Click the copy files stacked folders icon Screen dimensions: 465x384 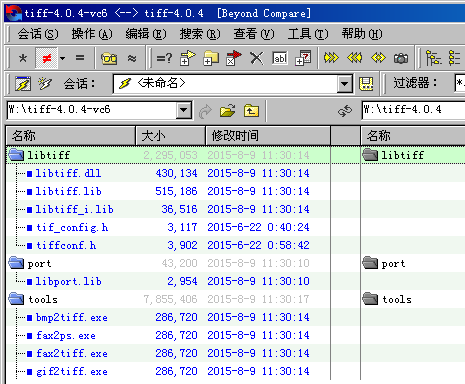pos(211,58)
